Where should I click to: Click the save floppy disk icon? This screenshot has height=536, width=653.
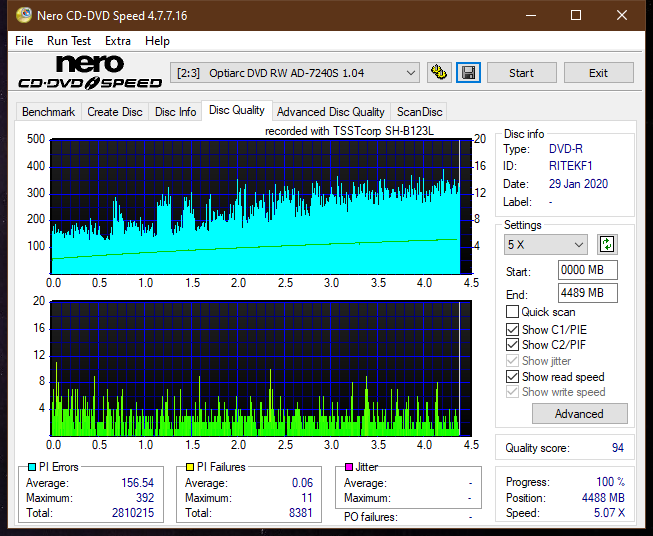[469, 73]
